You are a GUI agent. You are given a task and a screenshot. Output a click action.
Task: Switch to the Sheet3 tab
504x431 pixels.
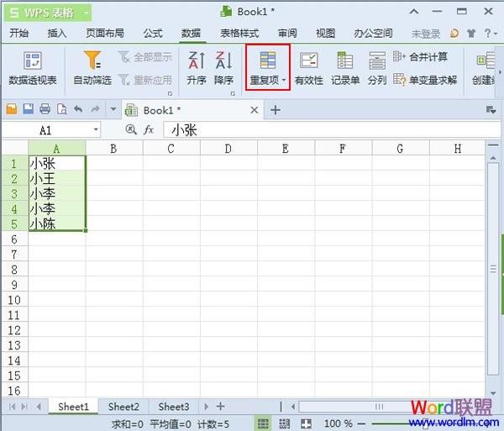coord(174,407)
